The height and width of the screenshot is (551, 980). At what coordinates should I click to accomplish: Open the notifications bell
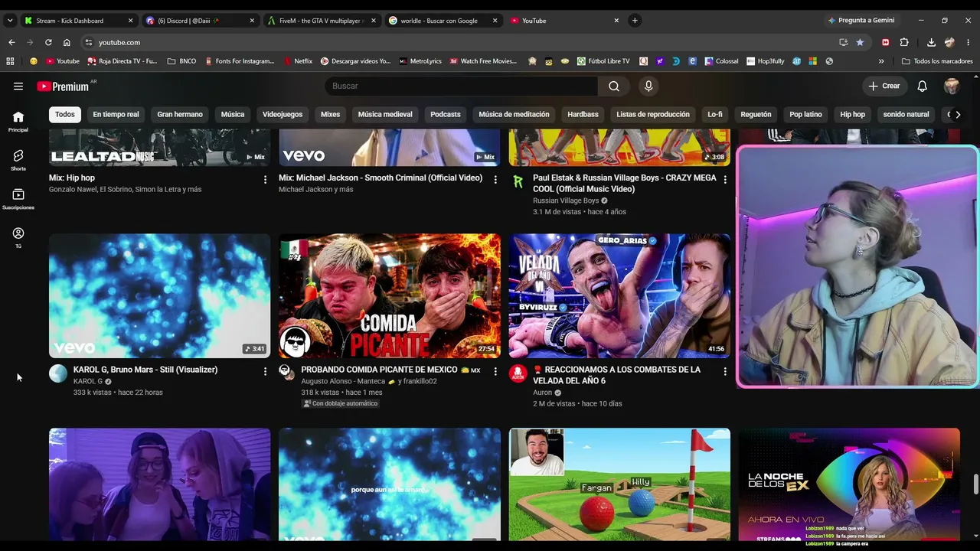point(923,86)
